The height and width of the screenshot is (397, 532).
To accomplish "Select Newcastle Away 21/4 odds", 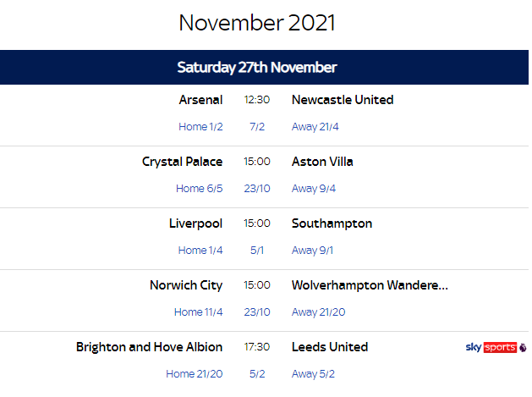I will coord(315,127).
